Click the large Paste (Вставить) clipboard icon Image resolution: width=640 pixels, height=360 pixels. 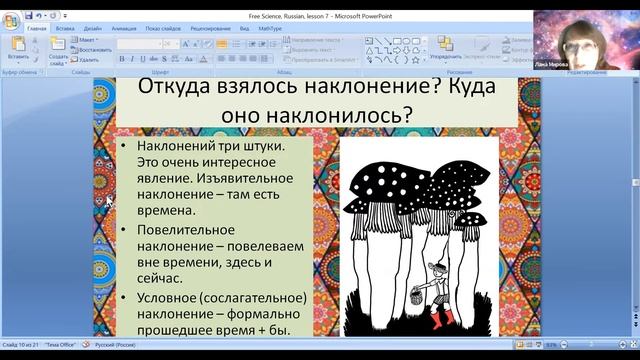(18, 44)
